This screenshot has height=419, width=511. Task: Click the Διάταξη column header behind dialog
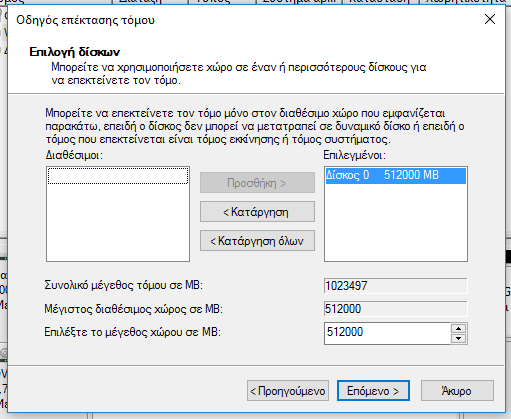150,2
